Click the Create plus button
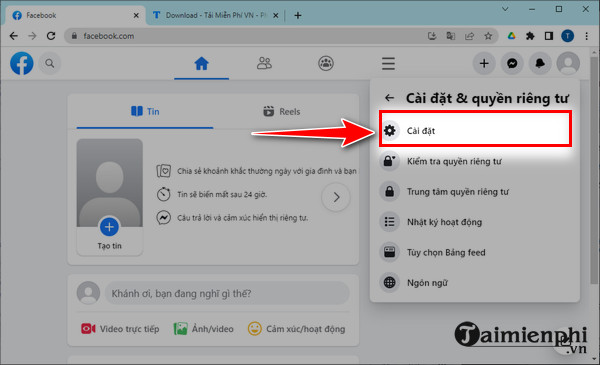600x365 pixels. tap(484, 64)
